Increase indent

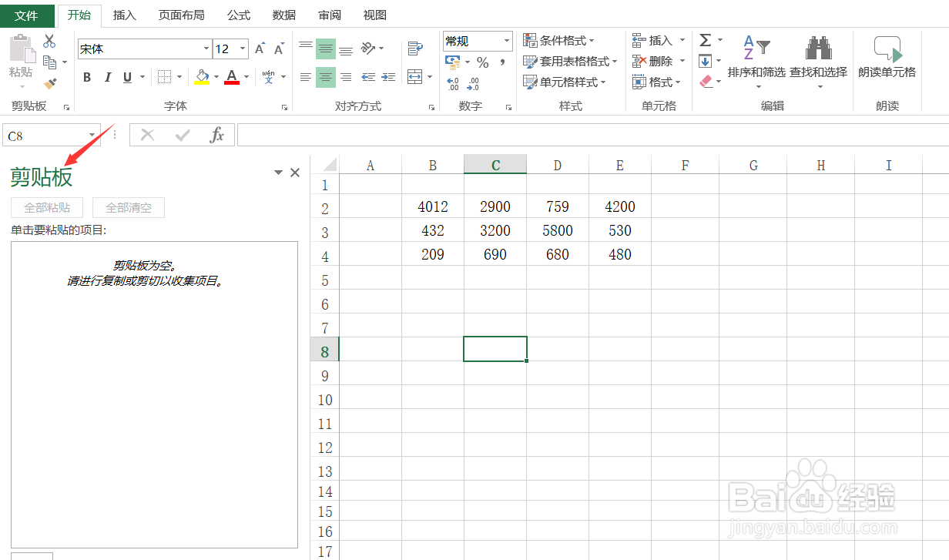[387, 77]
